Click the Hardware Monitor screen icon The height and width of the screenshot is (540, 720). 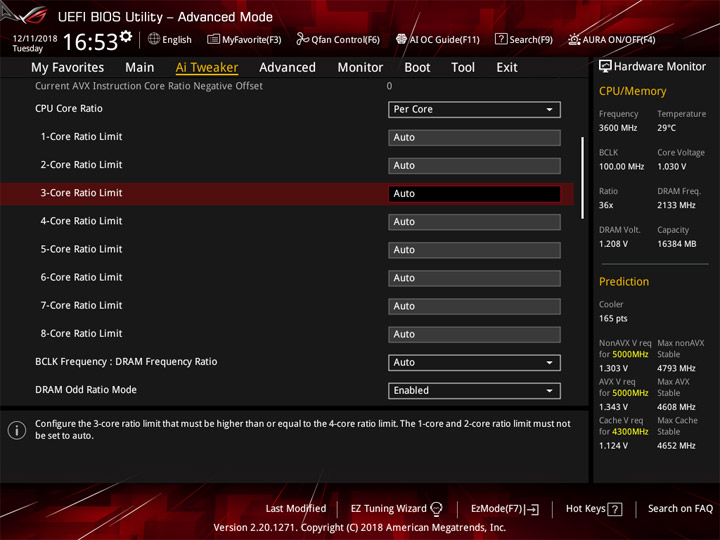coord(605,66)
